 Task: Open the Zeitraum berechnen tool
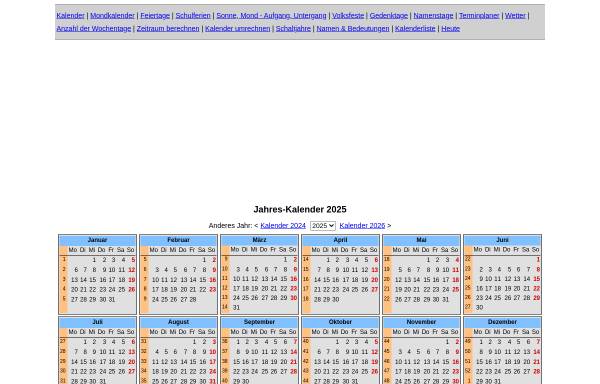168,29
